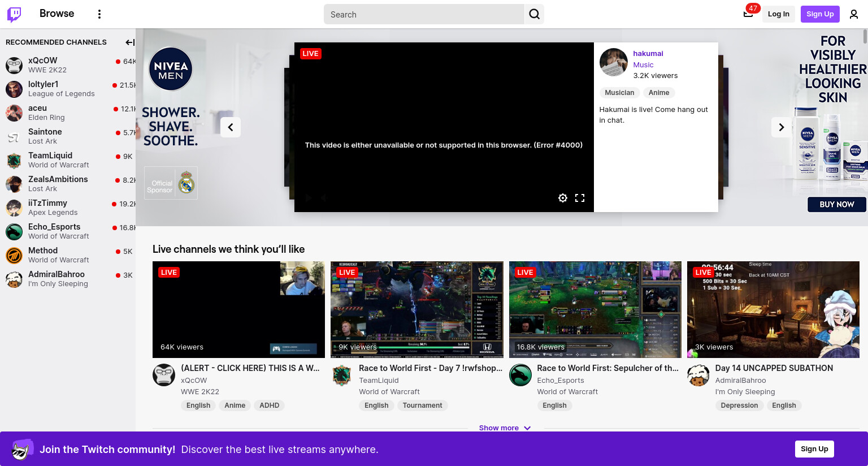Click Method avatar in sidebar
Screen dimensions: 868x466
14,255
